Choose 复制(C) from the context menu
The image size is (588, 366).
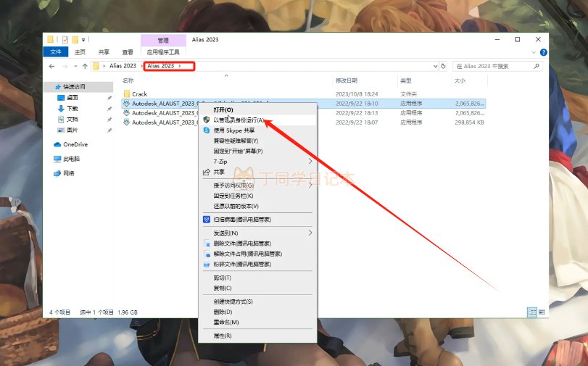coord(257,288)
